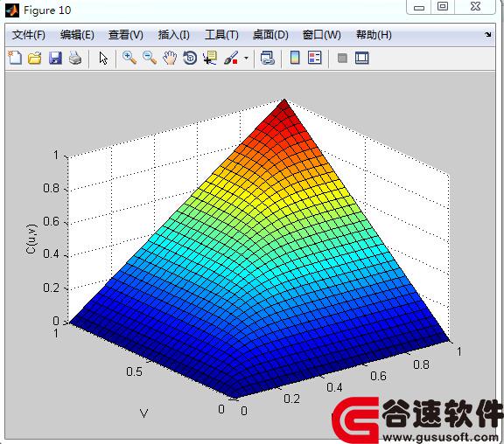Toggle the Data Cursor tool

(x=210, y=58)
